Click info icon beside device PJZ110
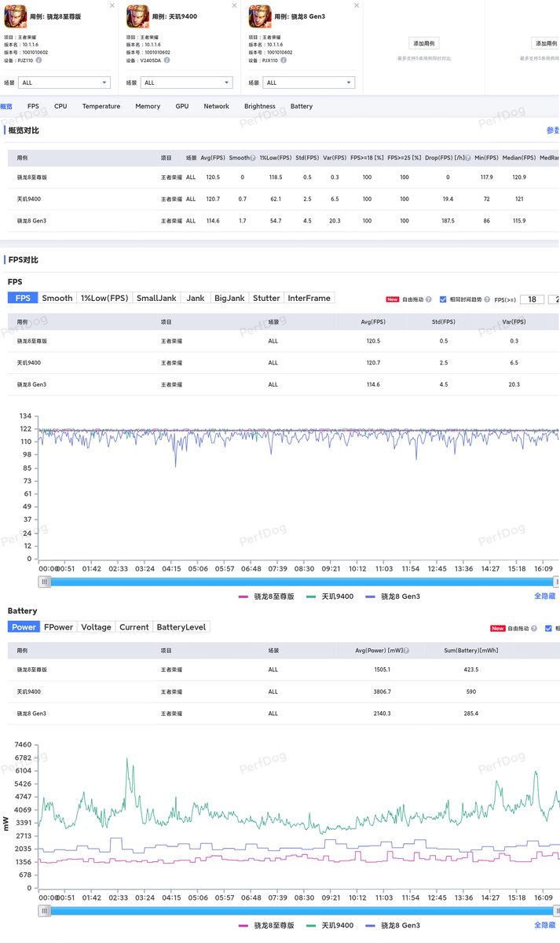 pyautogui.click(x=38, y=60)
